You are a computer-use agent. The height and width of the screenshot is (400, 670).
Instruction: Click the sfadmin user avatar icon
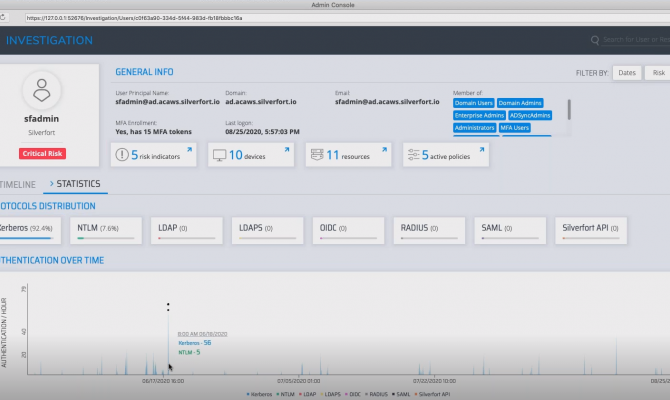click(x=41, y=90)
